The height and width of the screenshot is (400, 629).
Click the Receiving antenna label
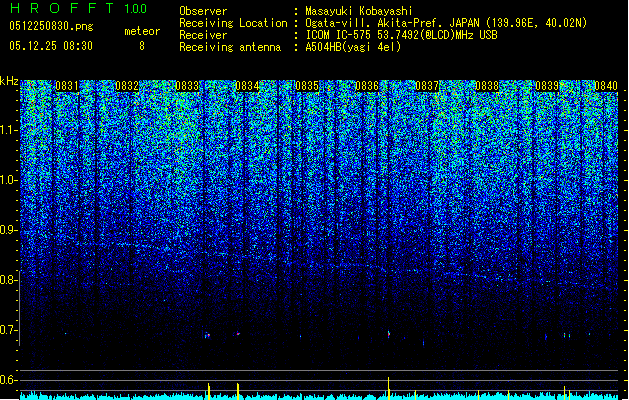230,47
